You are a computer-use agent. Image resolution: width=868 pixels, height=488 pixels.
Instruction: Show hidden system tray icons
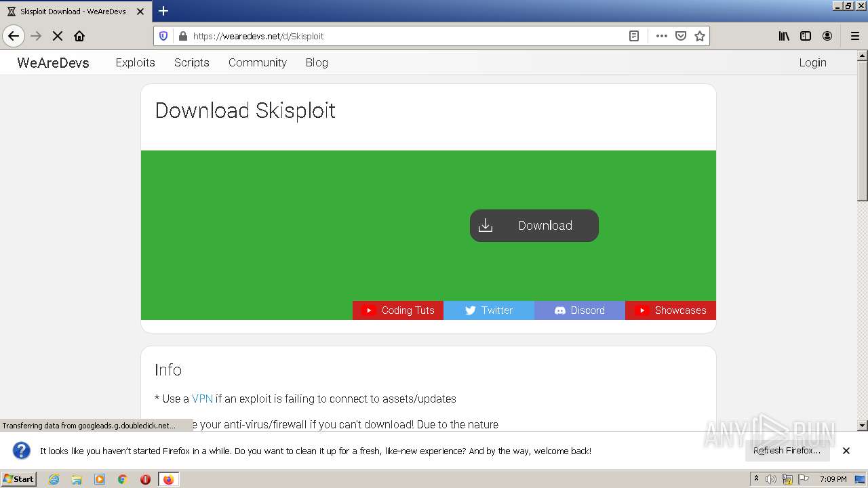(756, 479)
